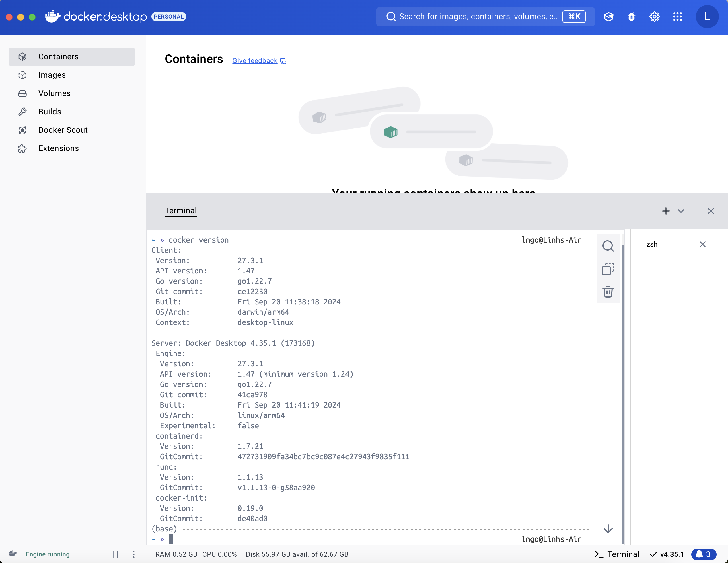
Task: Open the apps grid icon in header
Action: (677, 17)
